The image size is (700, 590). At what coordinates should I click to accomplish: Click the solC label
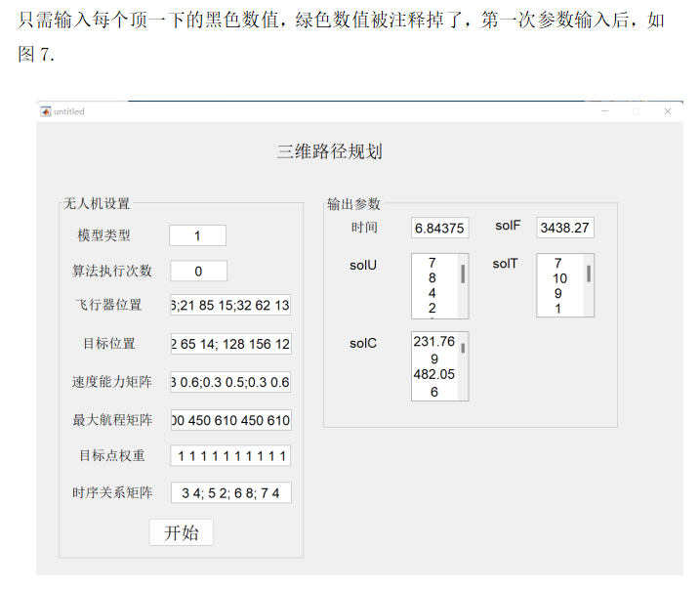363,344
